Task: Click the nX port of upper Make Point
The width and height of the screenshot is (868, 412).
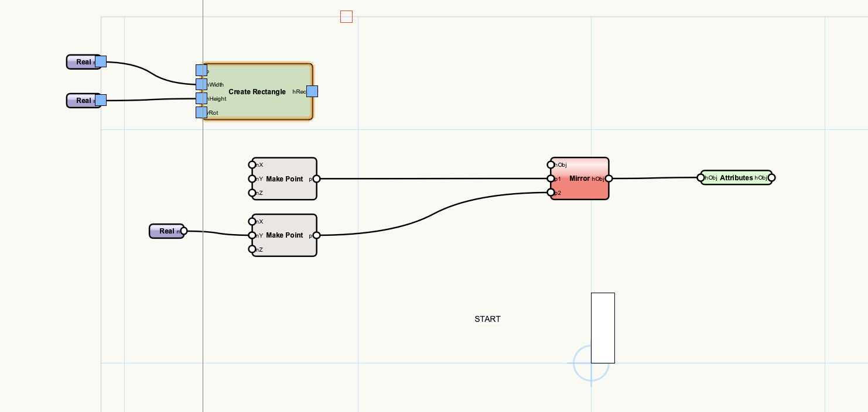Action: (x=252, y=165)
